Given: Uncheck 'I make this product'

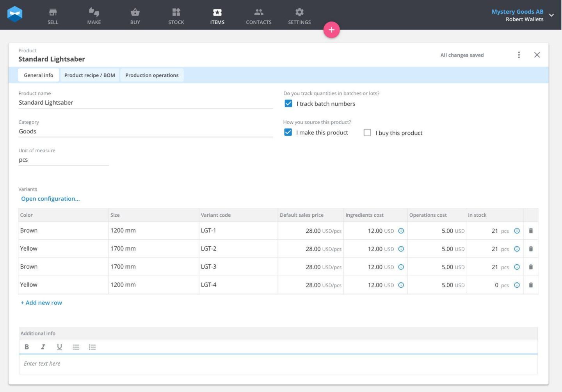Looking at the screenshot, I should (288, 132).
